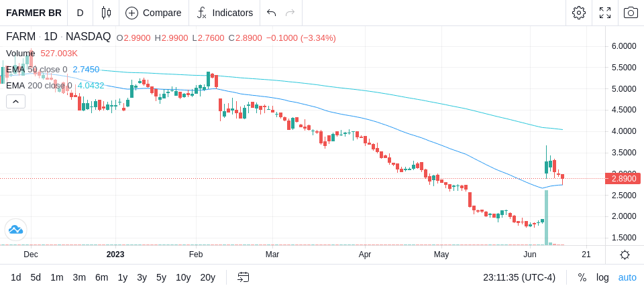The width and height of the screenshot is (644, 290).
Task: Open the go-to-date calendar icon
Action: pyautogui.click(x=243, y=277)
